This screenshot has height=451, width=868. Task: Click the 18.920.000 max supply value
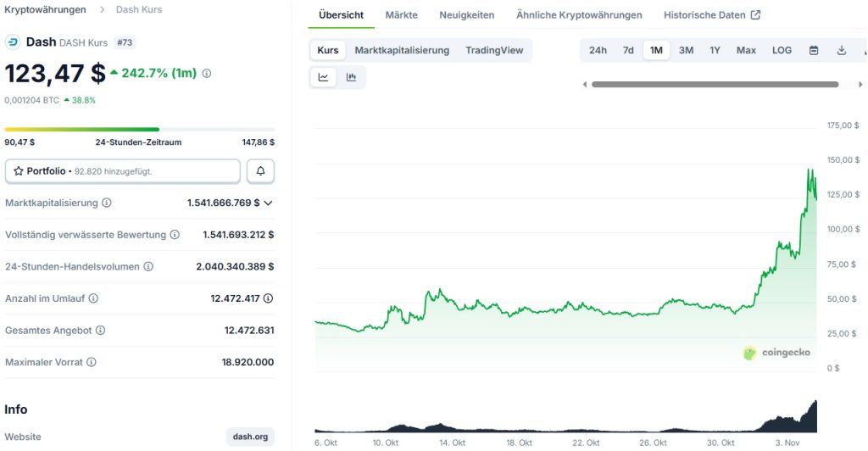tap(248, 362)
